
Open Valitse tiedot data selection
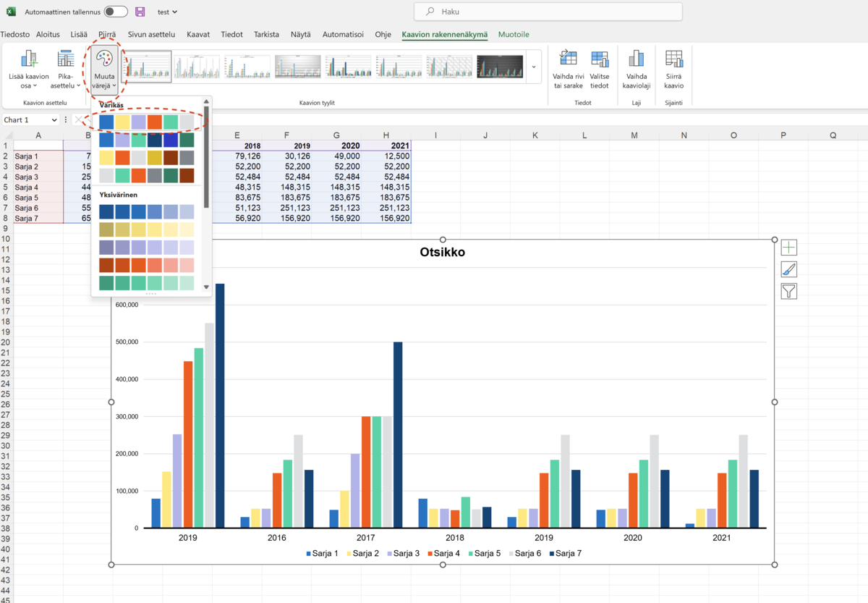600,60
